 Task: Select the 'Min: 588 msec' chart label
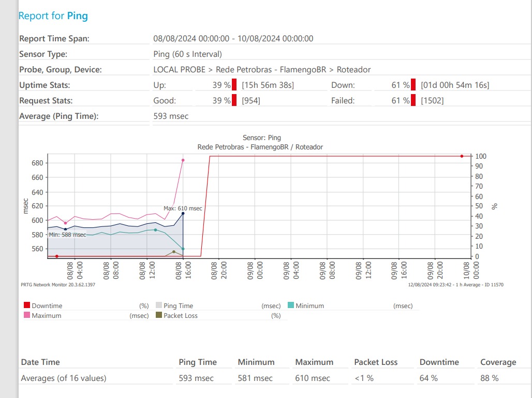67,235
